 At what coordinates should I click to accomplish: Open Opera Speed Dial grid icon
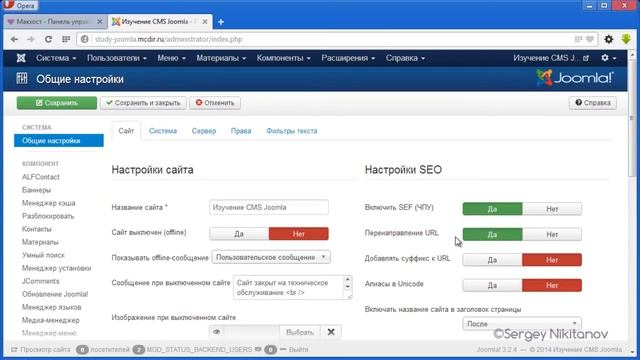(x=66, y=39)
